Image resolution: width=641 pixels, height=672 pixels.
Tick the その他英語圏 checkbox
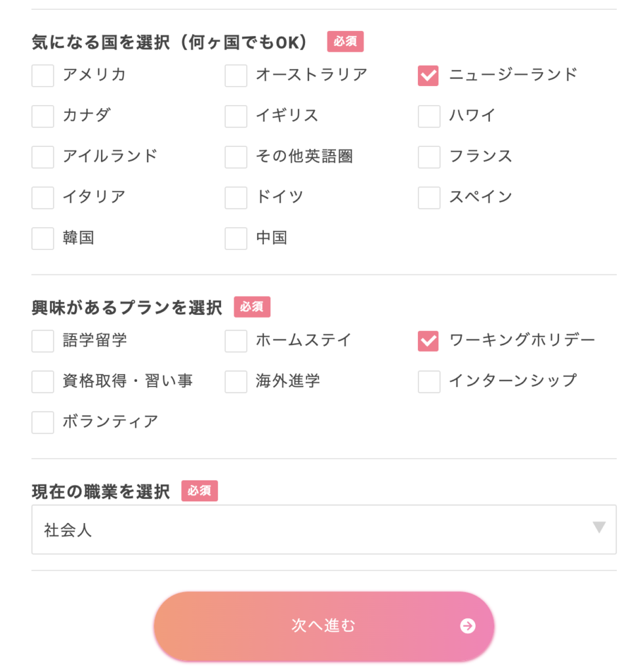(236, 157)
